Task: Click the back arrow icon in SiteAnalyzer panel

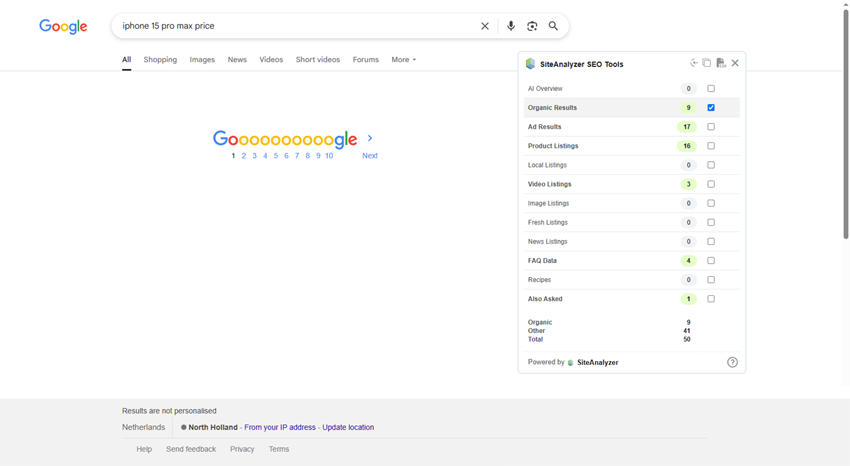Action: click(x=694, y=63)
